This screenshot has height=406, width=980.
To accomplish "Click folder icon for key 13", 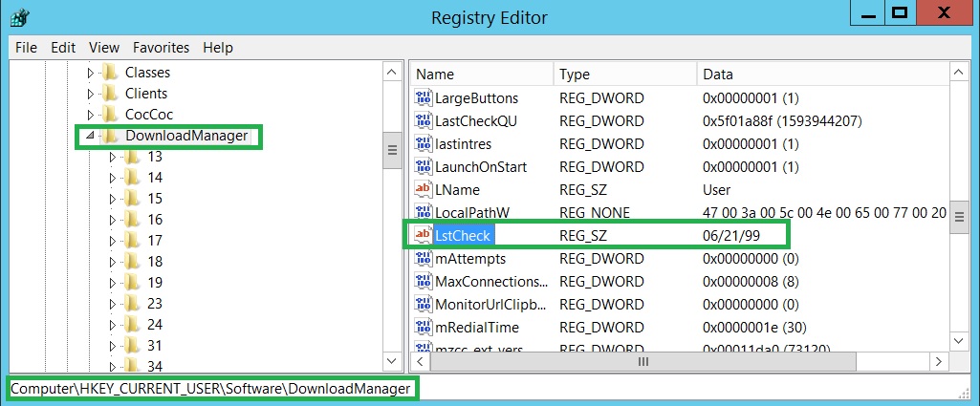I will (x=132, y=157).
